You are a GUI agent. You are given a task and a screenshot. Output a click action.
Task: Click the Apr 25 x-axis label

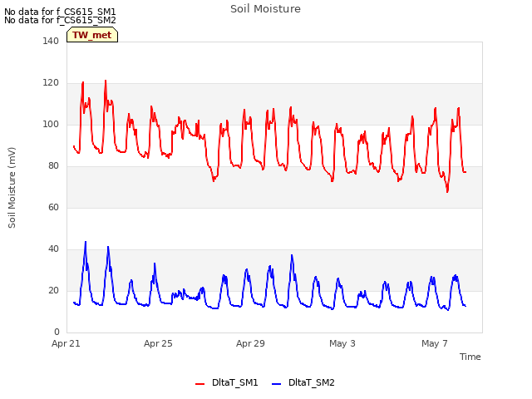[x=158, y=343]
